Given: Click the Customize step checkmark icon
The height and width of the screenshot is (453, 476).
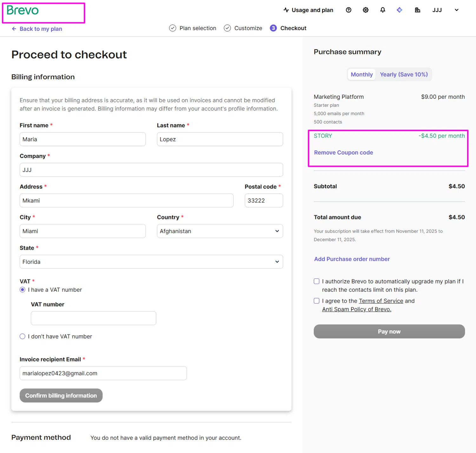Looking at the screenshot, I should pos(227,28).
